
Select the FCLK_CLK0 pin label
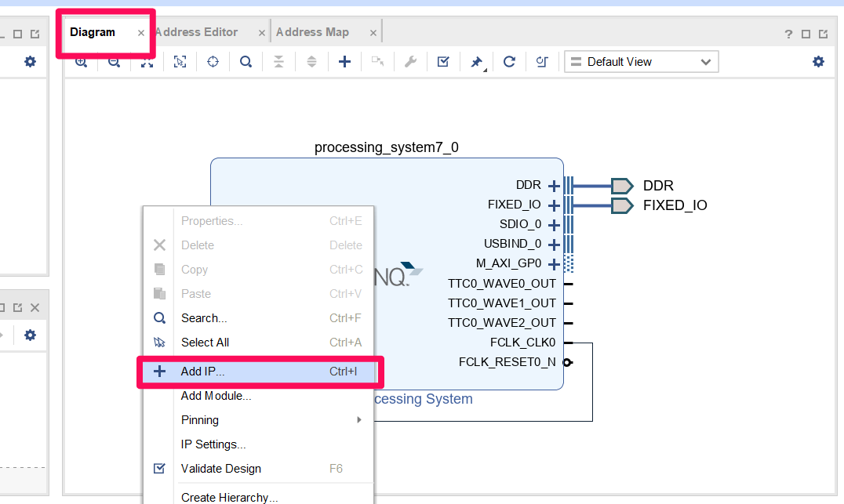coord(522,343)
